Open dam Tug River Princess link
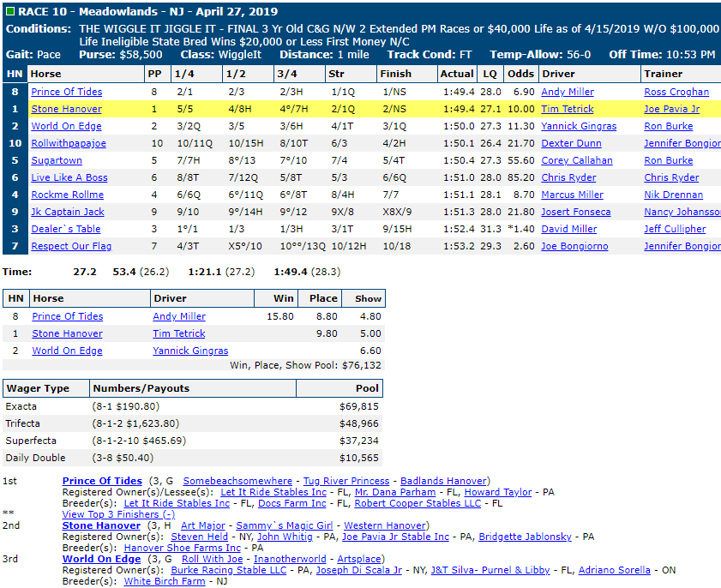The height and width of the screenshot is (588, 721). (346, 481)
